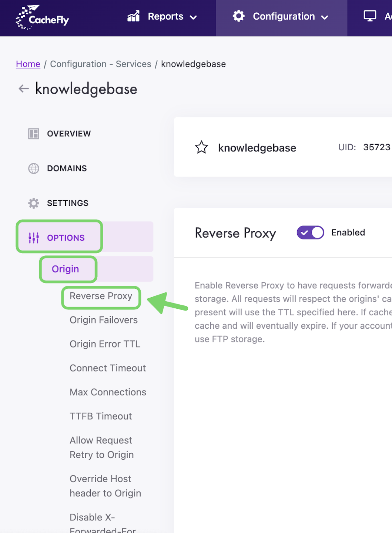Open the Origin Failovers option
This screenshot has width=392, height=533.
pyautogui.click(x=104, y=320)
